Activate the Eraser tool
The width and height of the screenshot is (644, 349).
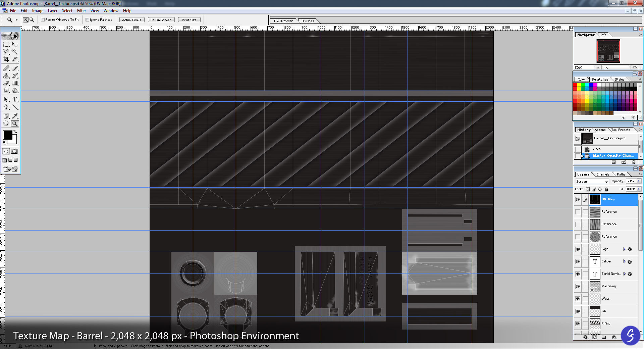pos(6,83)
